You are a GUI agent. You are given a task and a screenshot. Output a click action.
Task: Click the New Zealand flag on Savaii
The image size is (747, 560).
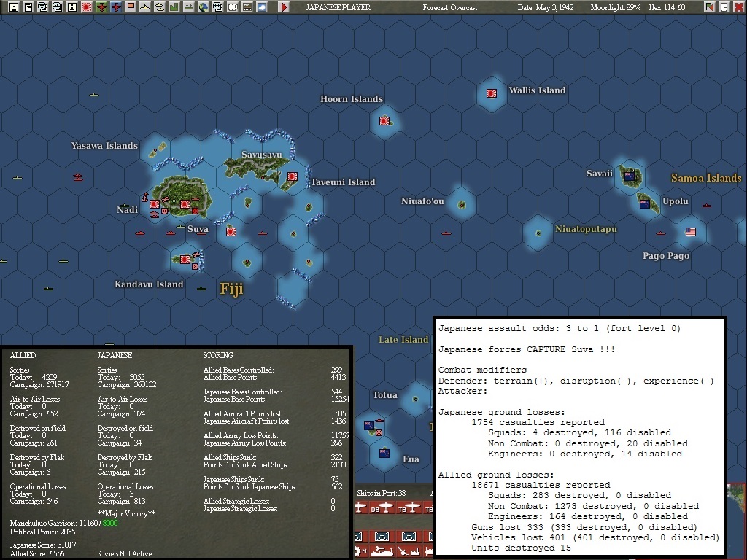(x=630, y=176)
